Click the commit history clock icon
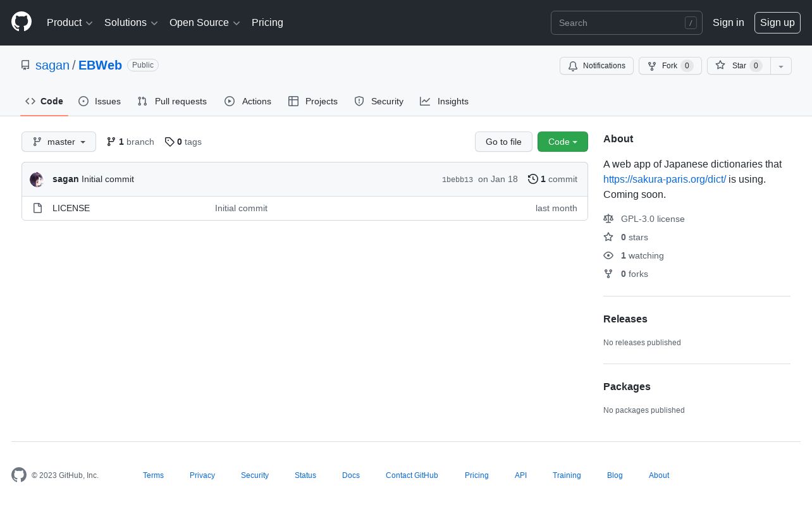The height and width of the screenshot is (514, 812). 533,179
